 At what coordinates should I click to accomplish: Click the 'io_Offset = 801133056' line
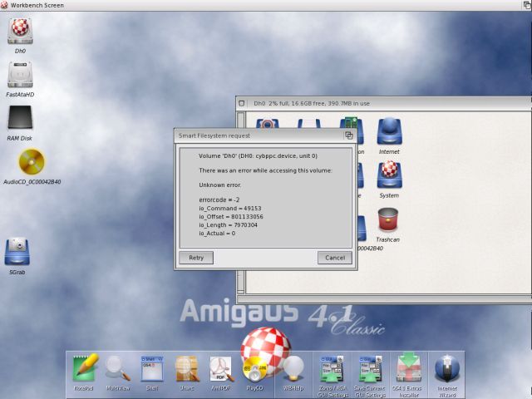click(x=231, y=216)
